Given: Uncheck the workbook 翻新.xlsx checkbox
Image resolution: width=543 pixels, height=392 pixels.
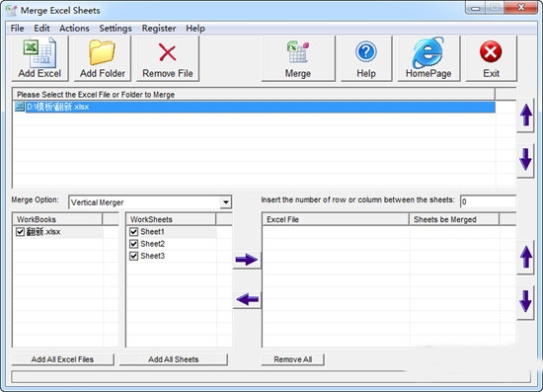Looking at the screenshot, I should [20, 232].
